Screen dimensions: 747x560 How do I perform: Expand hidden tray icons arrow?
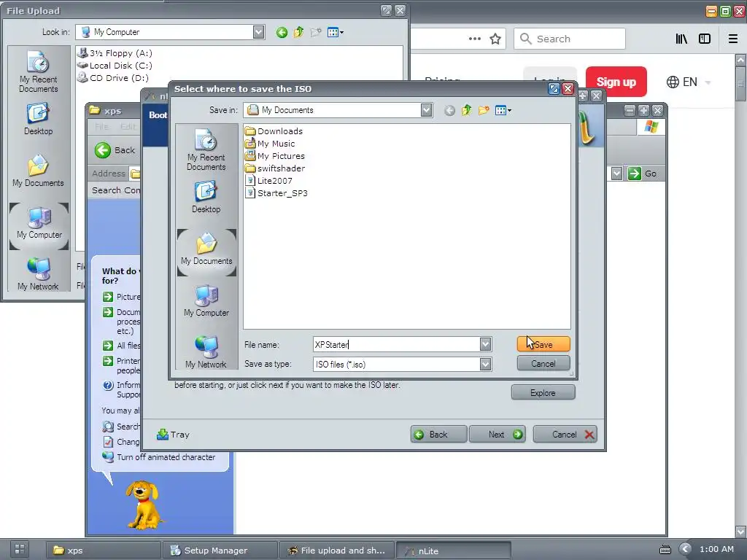685,549
